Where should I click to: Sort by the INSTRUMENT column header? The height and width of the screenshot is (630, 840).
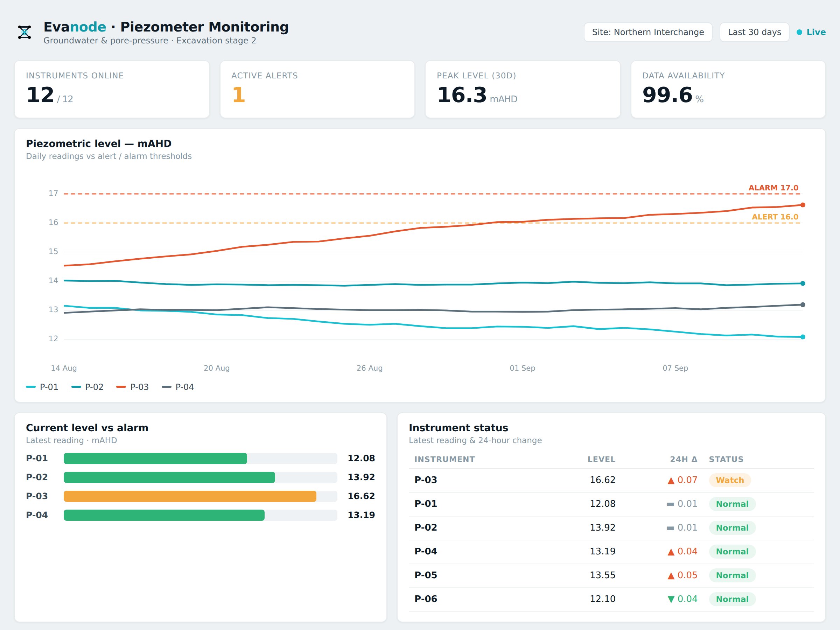click(x=444, y=459)
